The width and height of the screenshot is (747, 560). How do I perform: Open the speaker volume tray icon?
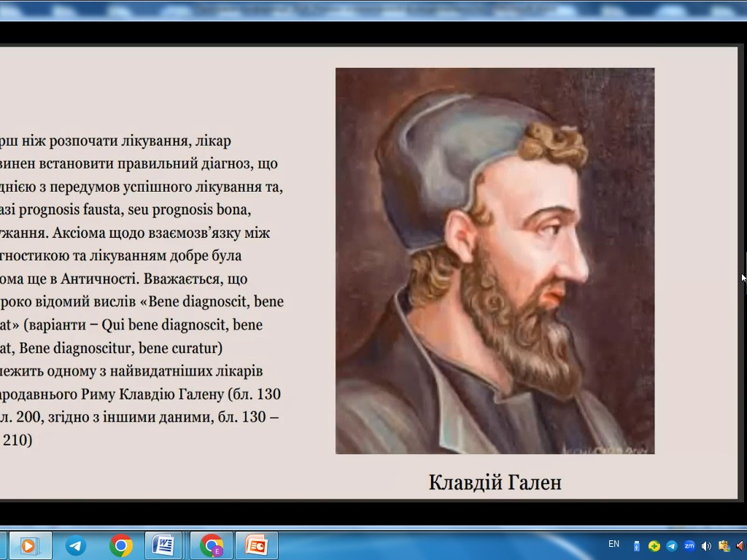tap(706, 546)
